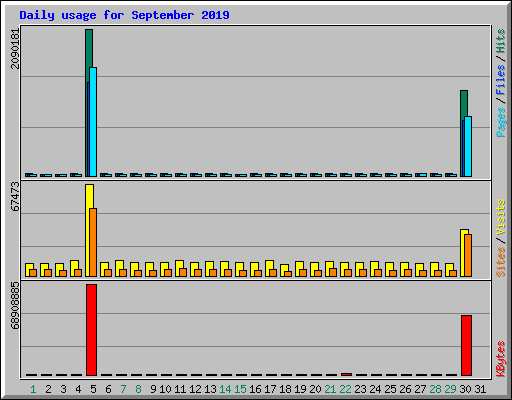The width and height of the screenshot is (512, 400).
Task: Click the chart title 'Daily usage for September 2019'
Action: point(124,15)
